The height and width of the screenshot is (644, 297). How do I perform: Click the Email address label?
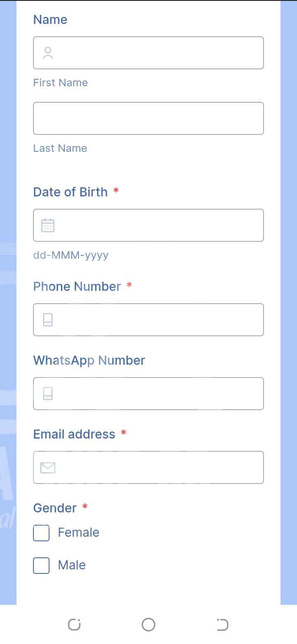[74, 434]
